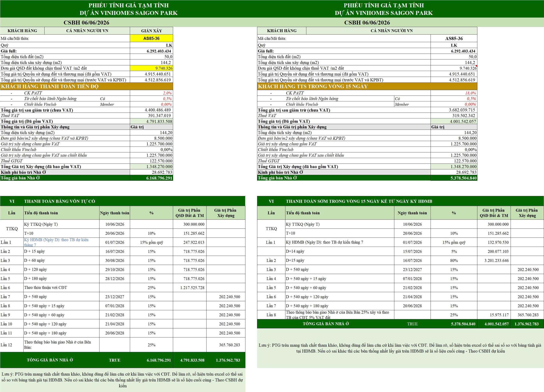Click the CK PATT 18,0% discount cell
Screen dimensions: 544x392
coord(454,93)
